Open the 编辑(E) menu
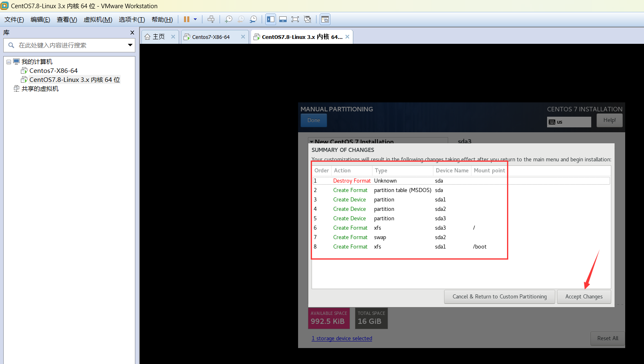 [x=40, y=20]
